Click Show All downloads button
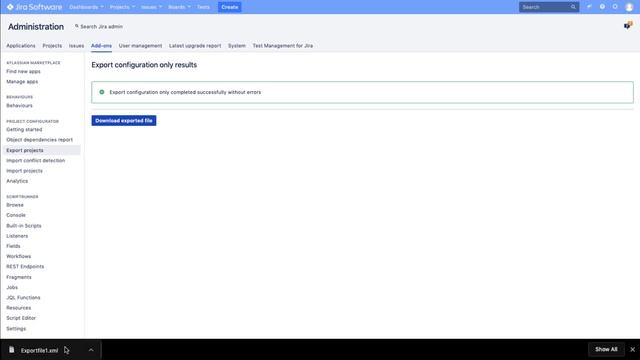Image resolution: width=640 pixels, height=360 pixels. 606,349
